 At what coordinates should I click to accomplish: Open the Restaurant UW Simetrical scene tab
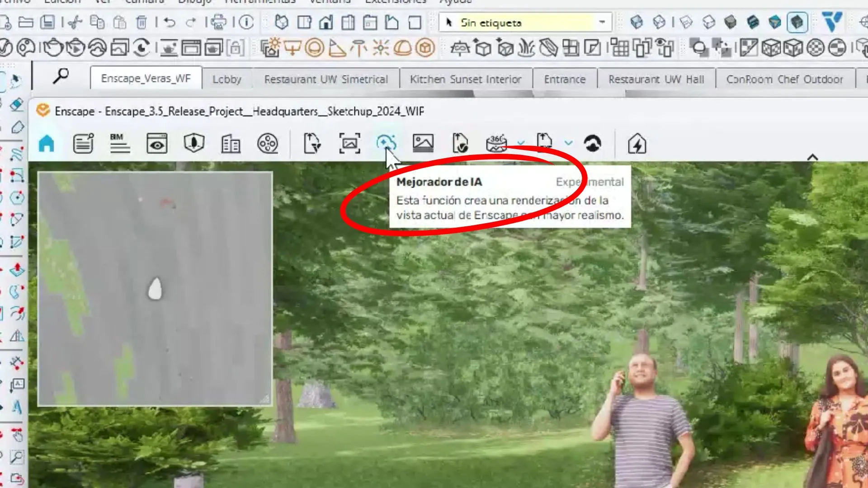pyautogui.click(x=326, y=80)
